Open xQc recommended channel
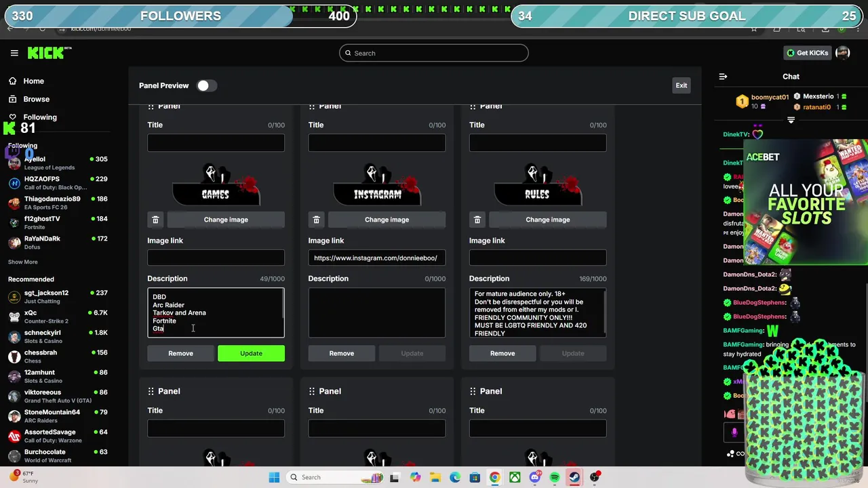Screen dimensions: 868x488 [x=58, y=317]
